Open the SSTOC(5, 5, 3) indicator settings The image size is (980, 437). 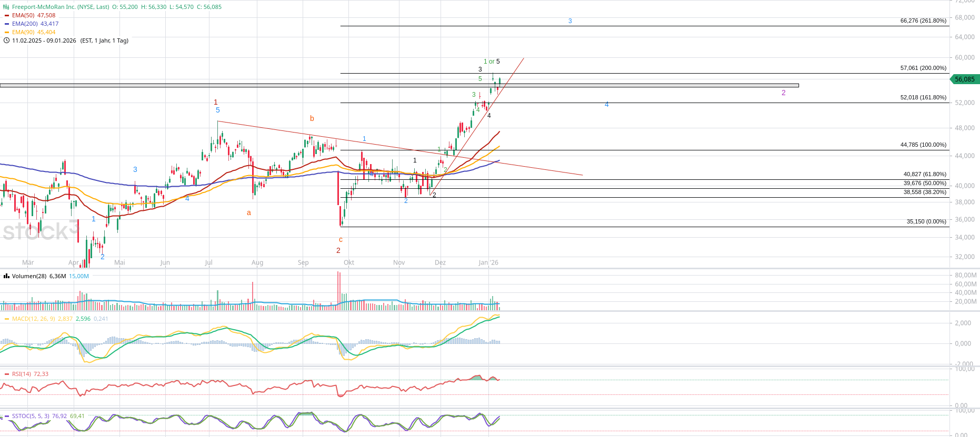click(x=31, y=416)
